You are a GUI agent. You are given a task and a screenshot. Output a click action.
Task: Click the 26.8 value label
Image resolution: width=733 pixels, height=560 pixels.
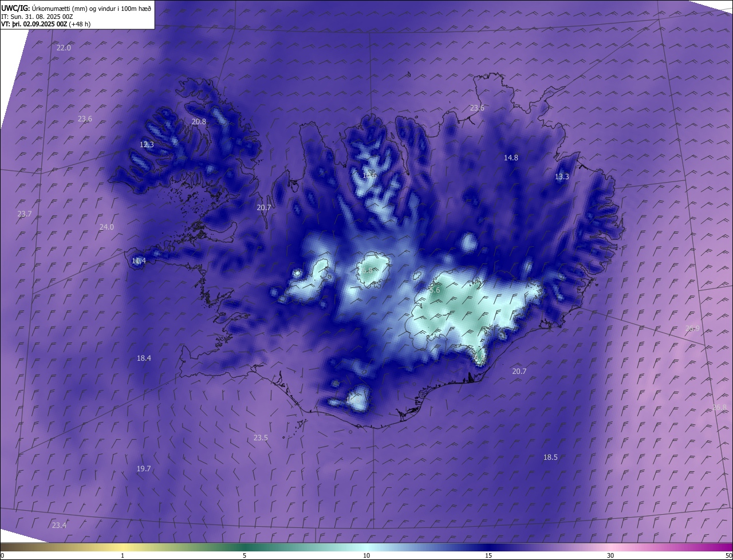(719, 408)
